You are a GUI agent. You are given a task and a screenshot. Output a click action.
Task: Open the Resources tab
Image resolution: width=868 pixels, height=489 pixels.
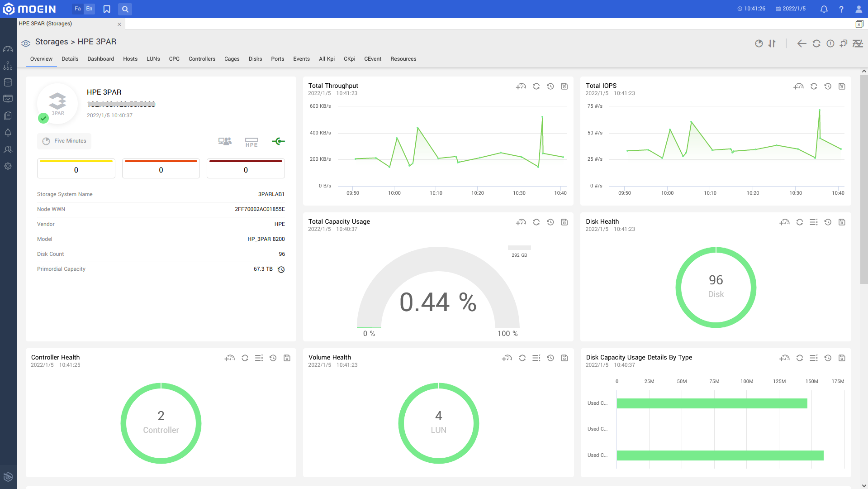403,59
